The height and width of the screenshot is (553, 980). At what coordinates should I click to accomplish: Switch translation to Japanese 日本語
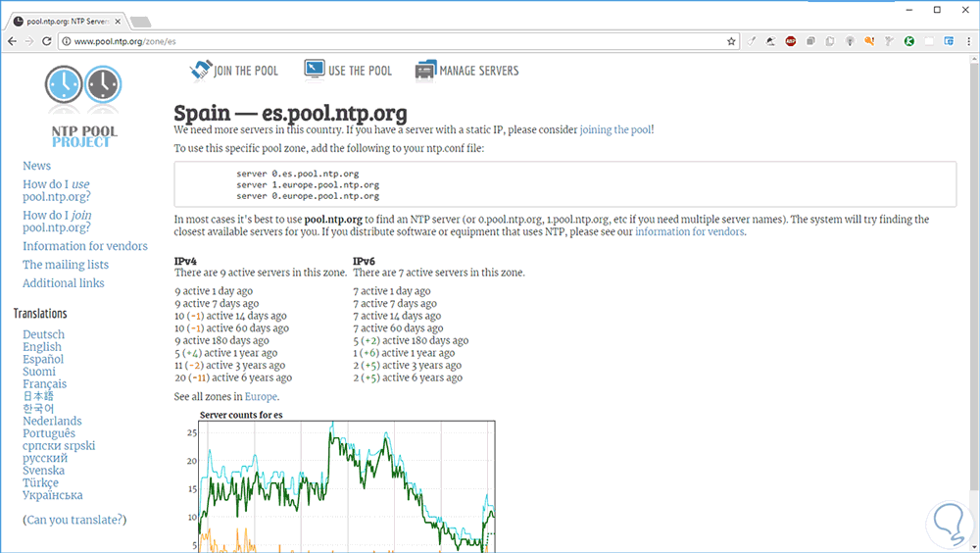coord(38,396)
